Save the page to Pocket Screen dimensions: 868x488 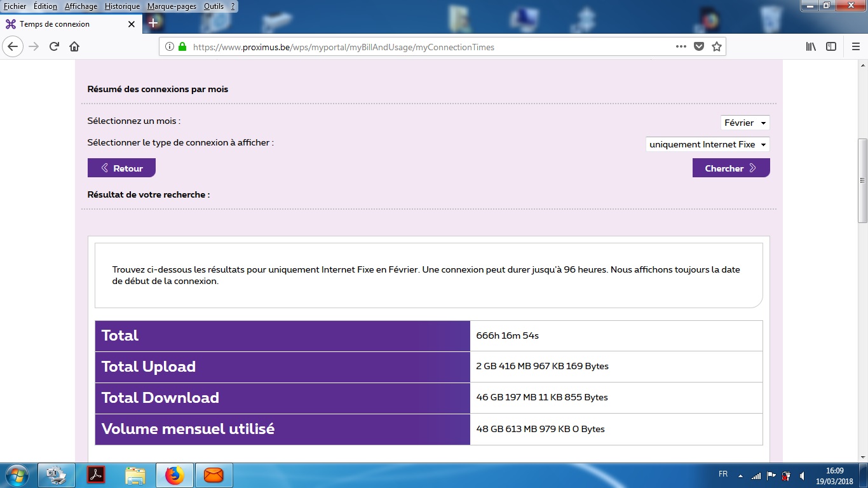point(699,46)
